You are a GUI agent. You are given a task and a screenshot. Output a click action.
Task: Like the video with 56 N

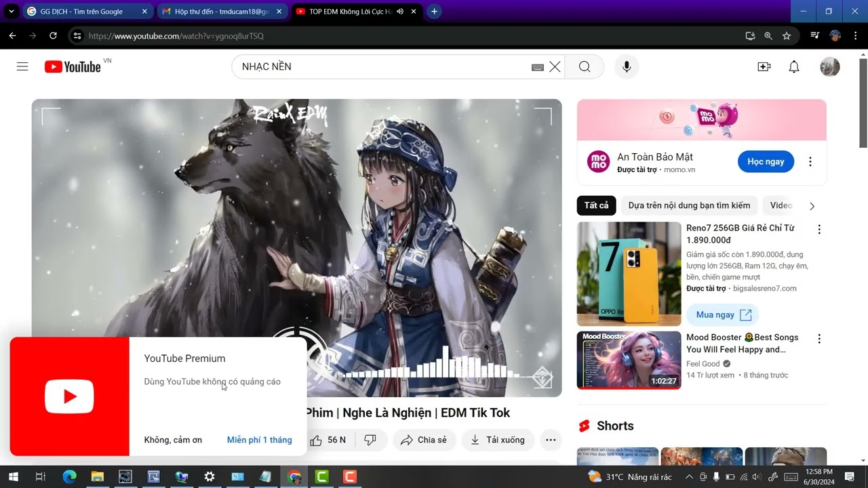pos(329,440)
